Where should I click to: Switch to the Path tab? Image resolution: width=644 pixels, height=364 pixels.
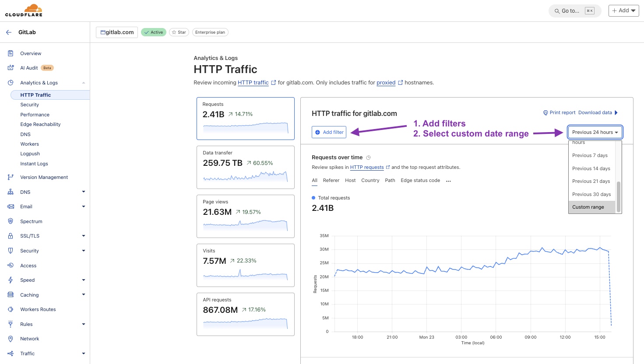coord(390,180)
